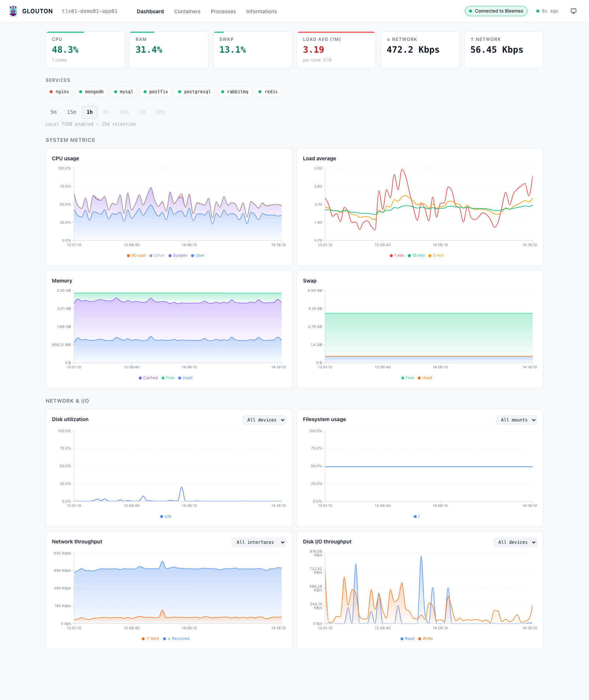
Task: Toggle the User series legend in CPU usage
Action: 198,256
